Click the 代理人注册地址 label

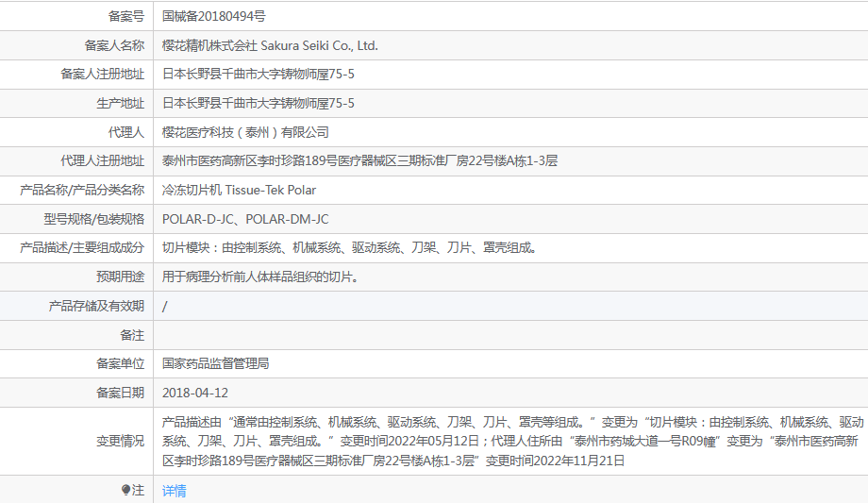[x=103, y=161]
